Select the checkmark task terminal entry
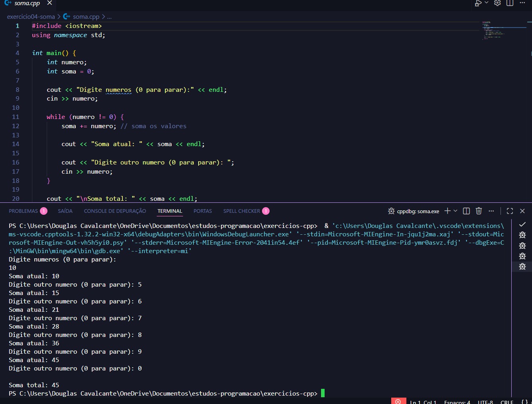The image size is (532, 404). pos(522,224)
